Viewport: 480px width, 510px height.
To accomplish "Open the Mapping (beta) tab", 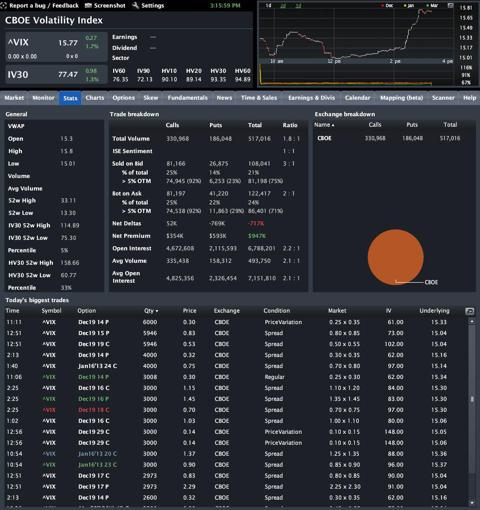I will coord(402,98).
